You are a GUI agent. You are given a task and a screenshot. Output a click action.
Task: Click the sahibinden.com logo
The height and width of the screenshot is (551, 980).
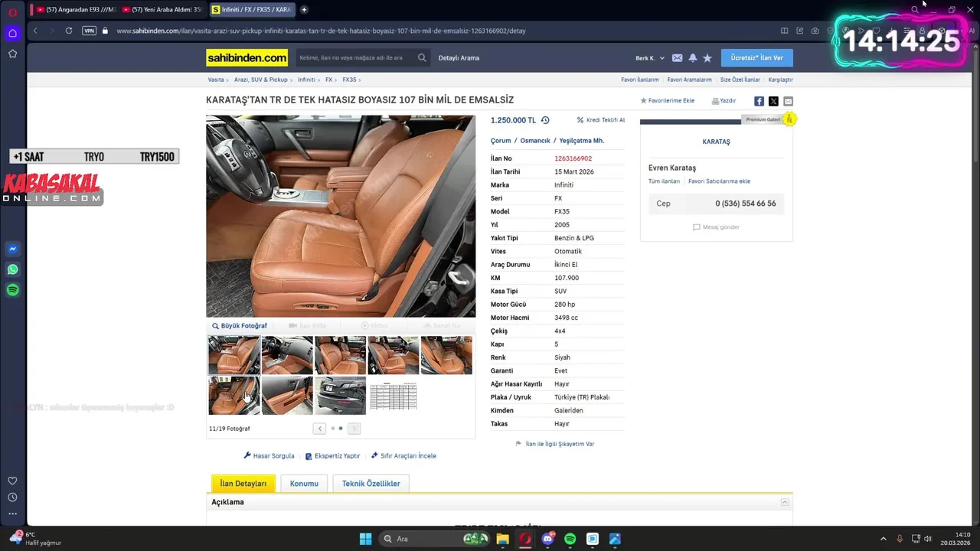coord(247,57)
